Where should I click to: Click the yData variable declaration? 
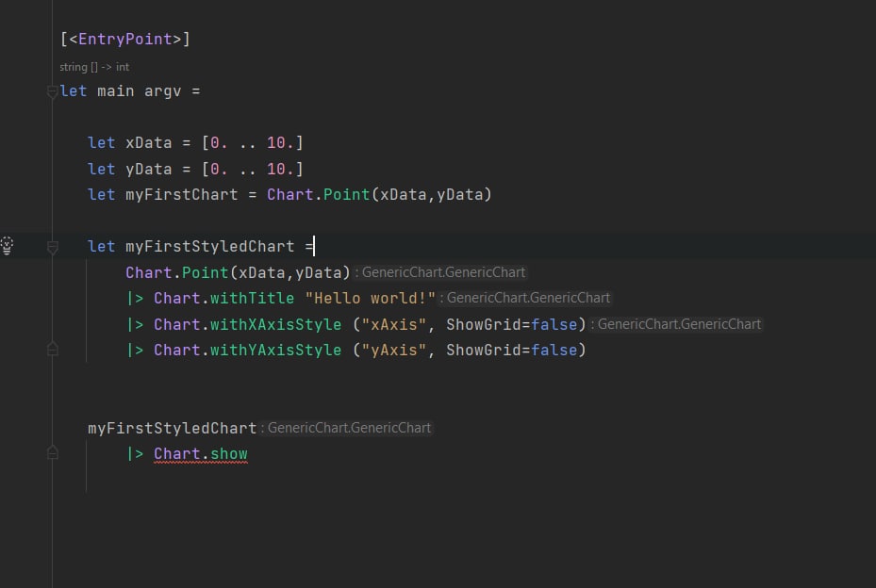[149, 170]
